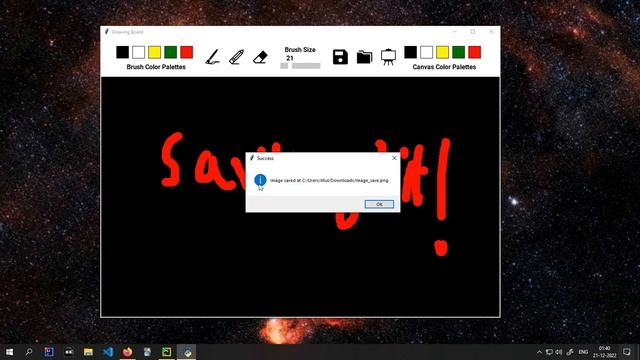
Task: Set canvas color to black
Action: [411, 52]
